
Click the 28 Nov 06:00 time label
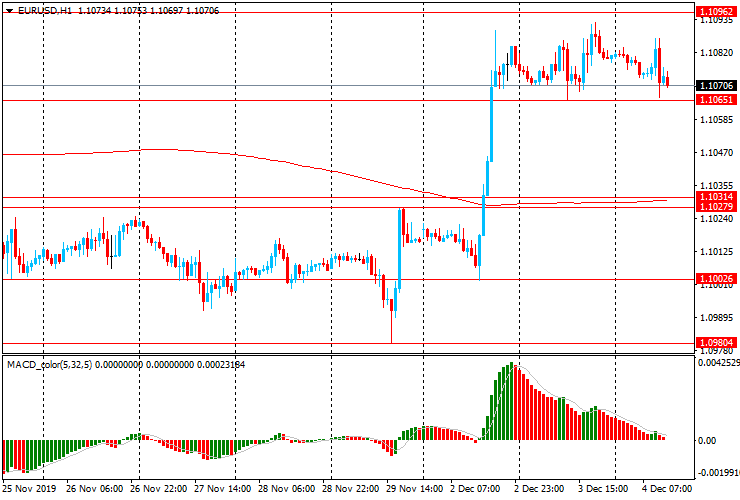[287, 488]
